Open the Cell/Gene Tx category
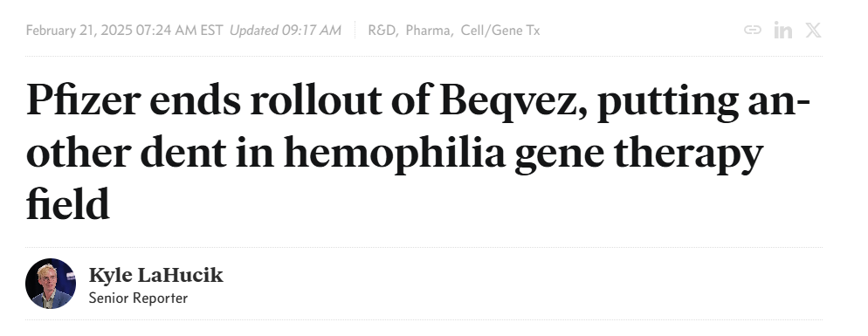The height and width of the screenshot is (336, 868). (500, 31)
